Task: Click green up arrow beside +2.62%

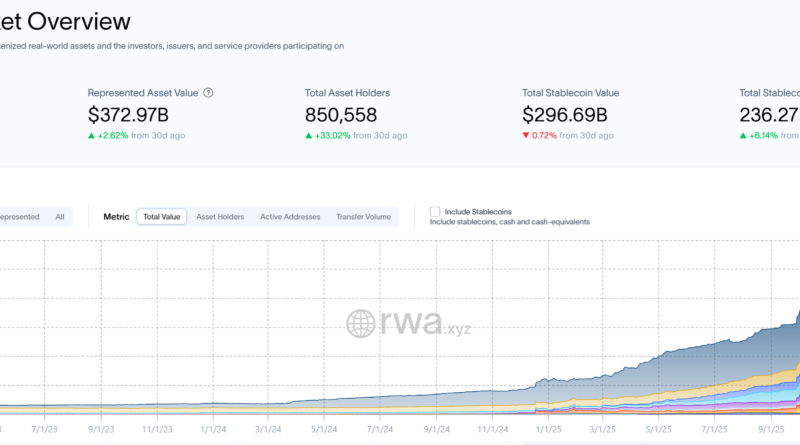Action: (x=92, y=135)
